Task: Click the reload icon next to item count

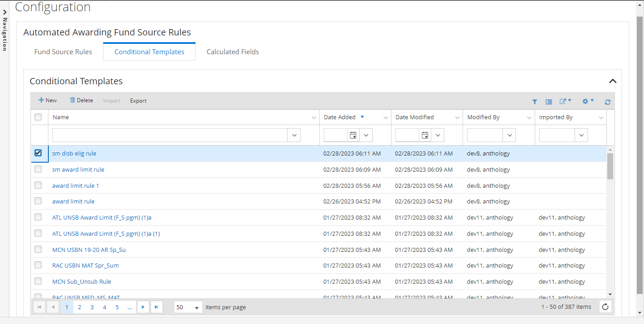Action: [605, 307]
